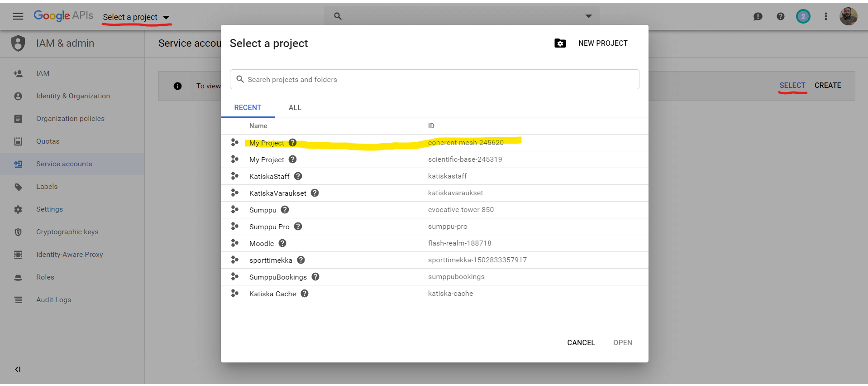
Task: Select the RECENT tab
Action: click(x=248, y=107)
